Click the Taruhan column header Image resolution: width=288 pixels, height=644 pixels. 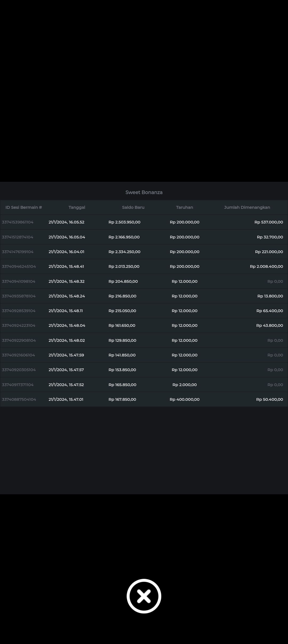pos(185,207)
